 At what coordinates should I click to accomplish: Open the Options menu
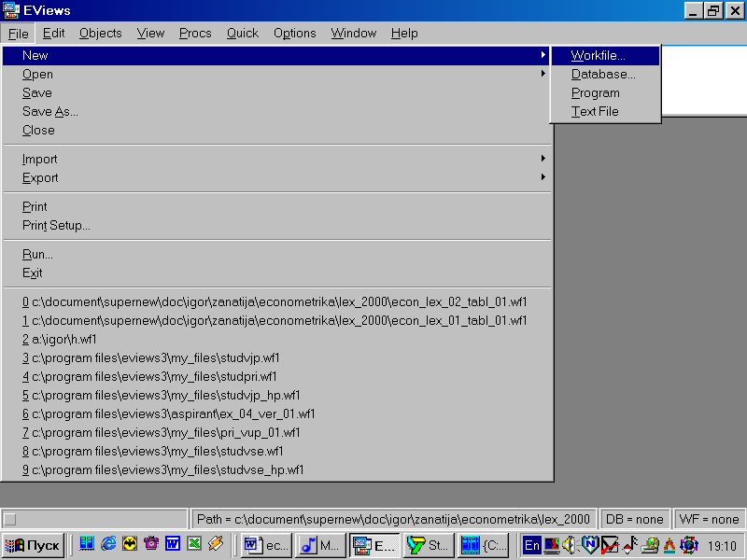tap(294, 34)
